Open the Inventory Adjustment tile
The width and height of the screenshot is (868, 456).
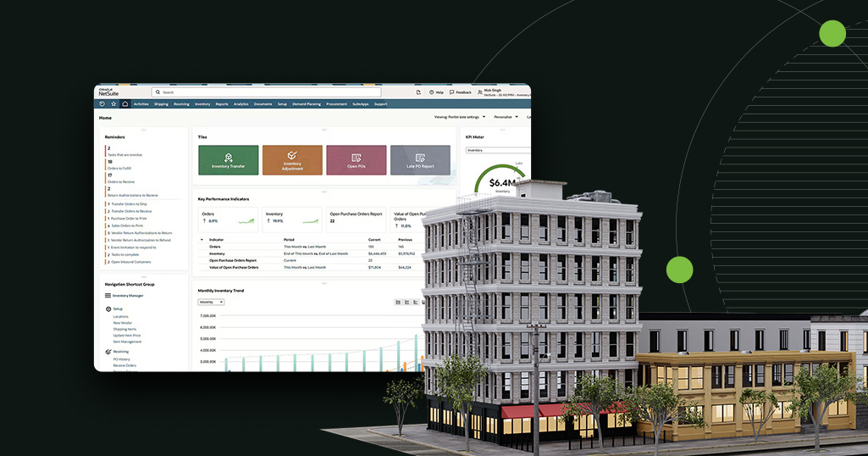[292, 159]
